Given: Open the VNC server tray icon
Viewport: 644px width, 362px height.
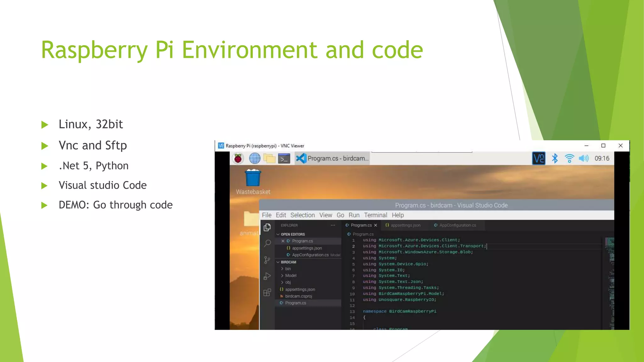Looking at the screenshot, I should 539,158.
